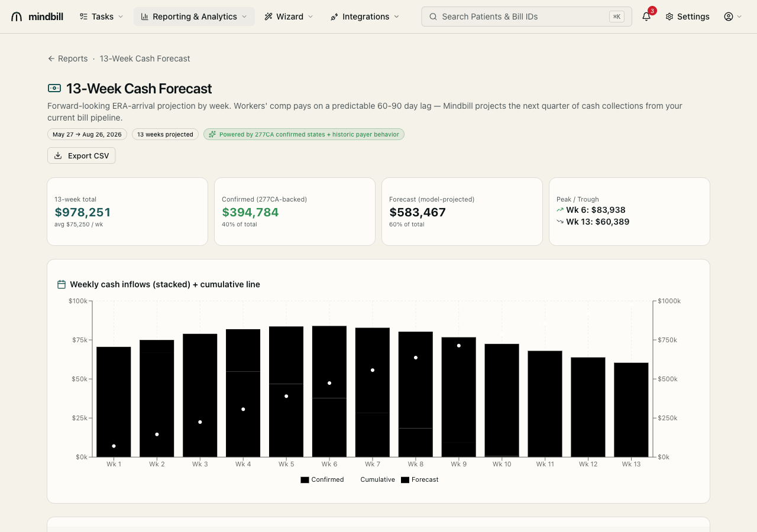
Task: Expand the account menu chevron
Action: [x=739, y=17]
